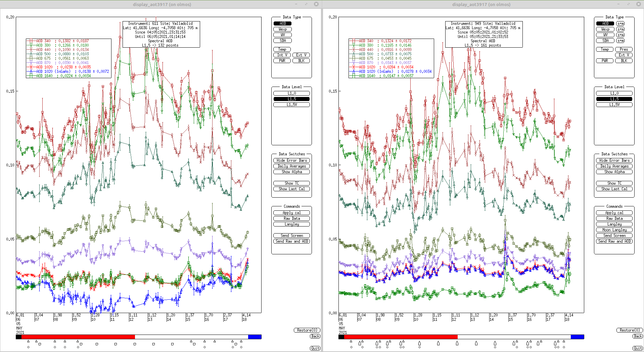The image size is (644, 352).
Task: Toggle Show Alpha in instrument 949 window
Action: click(x=614, y=172)
